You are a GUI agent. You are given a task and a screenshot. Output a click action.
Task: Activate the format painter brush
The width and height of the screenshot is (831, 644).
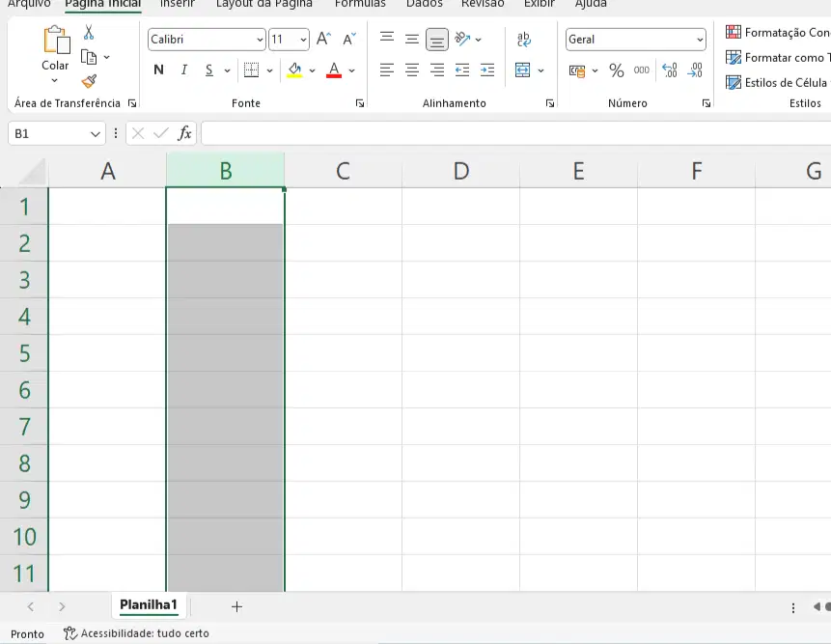click(89, 81)
